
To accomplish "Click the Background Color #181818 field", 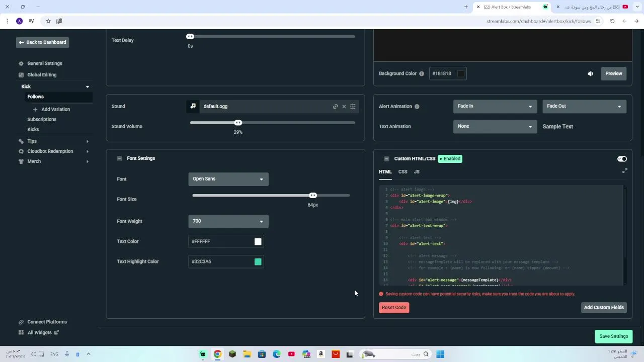I will point(448,73).
